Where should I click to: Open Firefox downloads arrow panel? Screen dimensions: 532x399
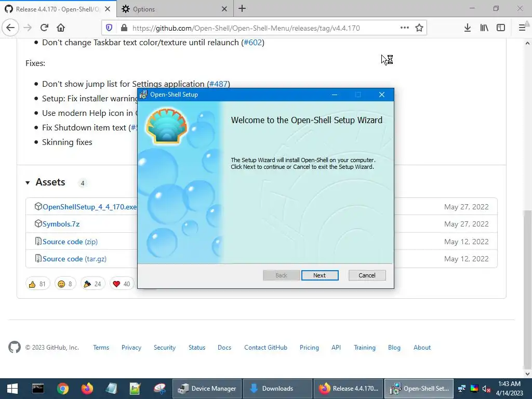tap(468, 28)
